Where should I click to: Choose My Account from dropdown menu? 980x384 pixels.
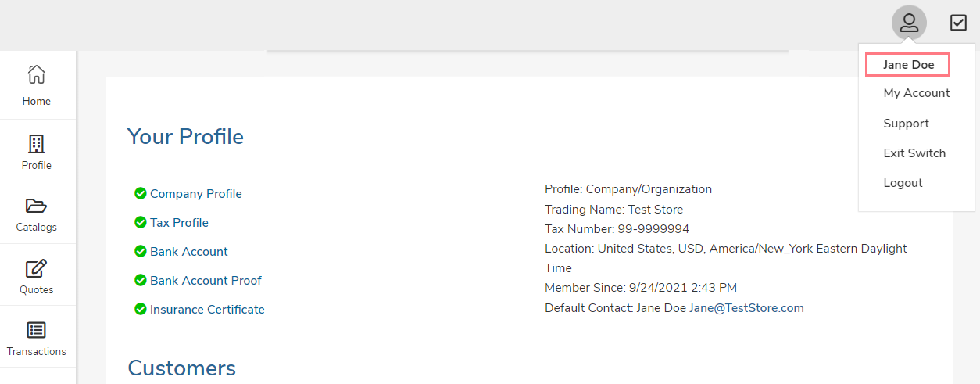[917, 93]
